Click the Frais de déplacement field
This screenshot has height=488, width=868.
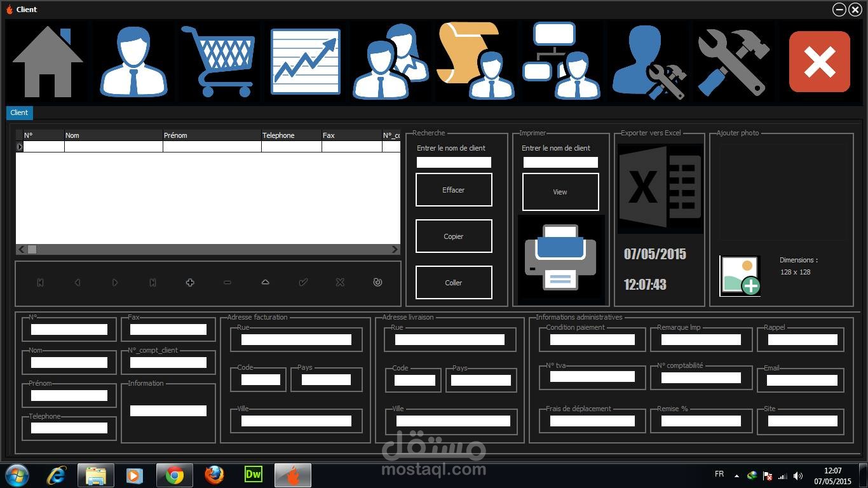coord(592,421)
